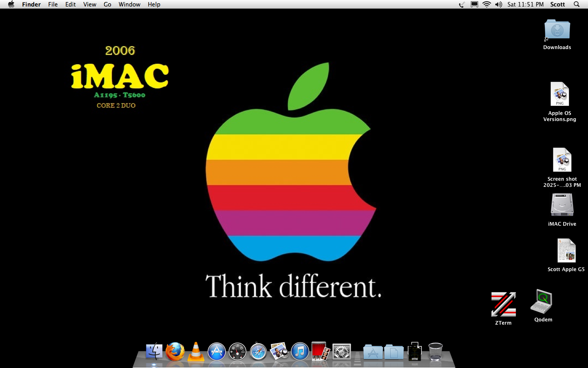Click the Spotlight search magnifier
The width and height of the screenshot is (588, 368).
tap(577, 4)
